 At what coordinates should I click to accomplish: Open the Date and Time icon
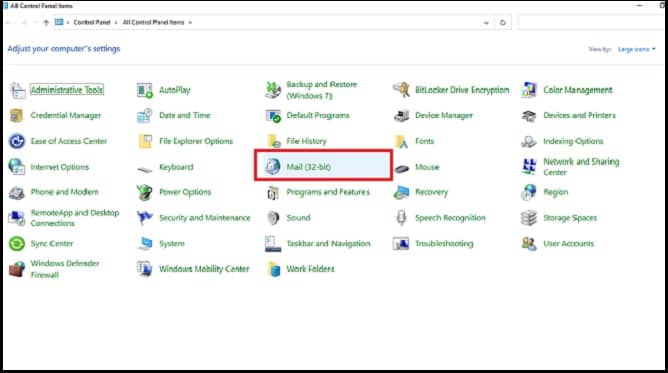coord(145,115)
